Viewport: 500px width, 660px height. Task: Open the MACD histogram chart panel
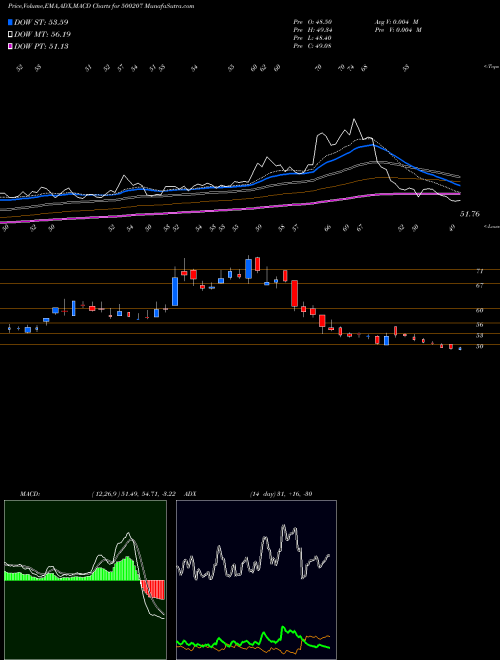(x=85, y=580)
